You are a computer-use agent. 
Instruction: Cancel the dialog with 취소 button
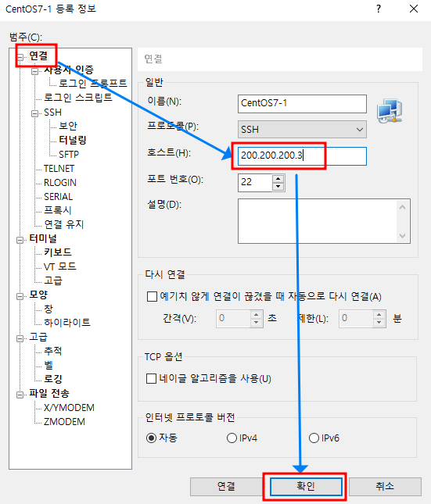point(385,486)
